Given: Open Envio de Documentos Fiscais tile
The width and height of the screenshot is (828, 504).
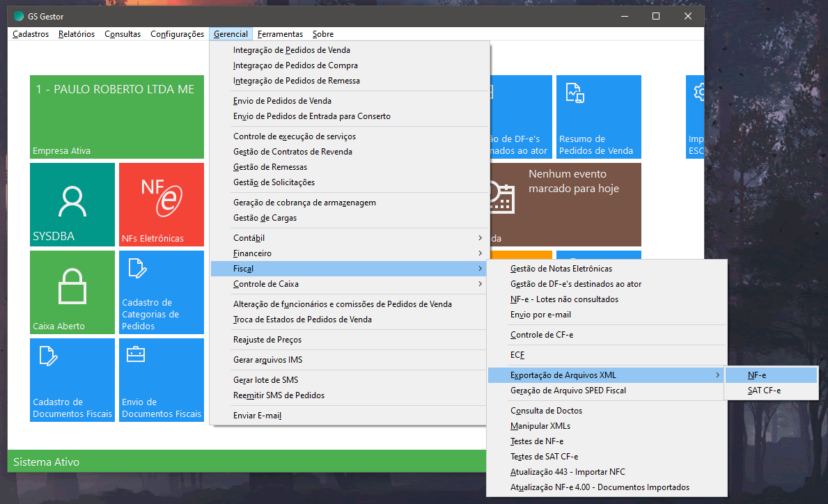Looking at the screenshot, I should click(x=162, y=379).
